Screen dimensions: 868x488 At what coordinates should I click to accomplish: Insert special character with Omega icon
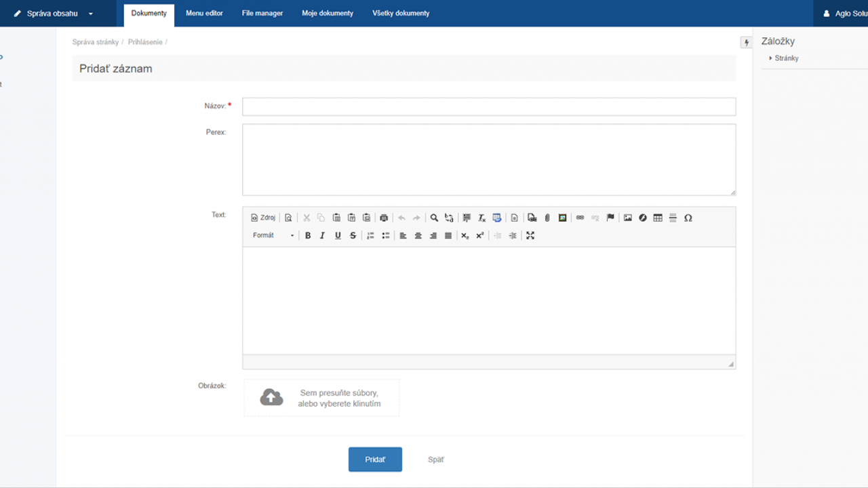point(688,218)
